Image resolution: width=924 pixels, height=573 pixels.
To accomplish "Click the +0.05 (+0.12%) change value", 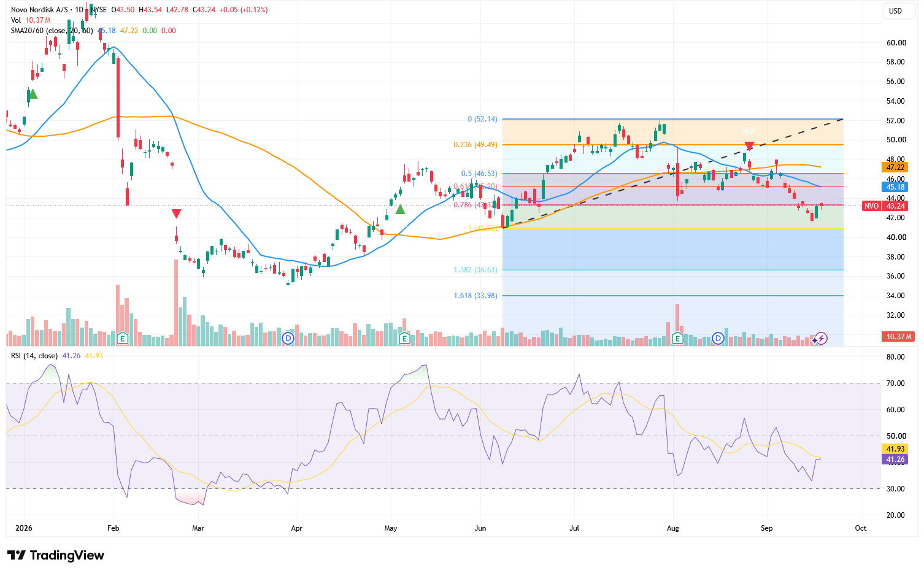I will [x=244, y=10].
